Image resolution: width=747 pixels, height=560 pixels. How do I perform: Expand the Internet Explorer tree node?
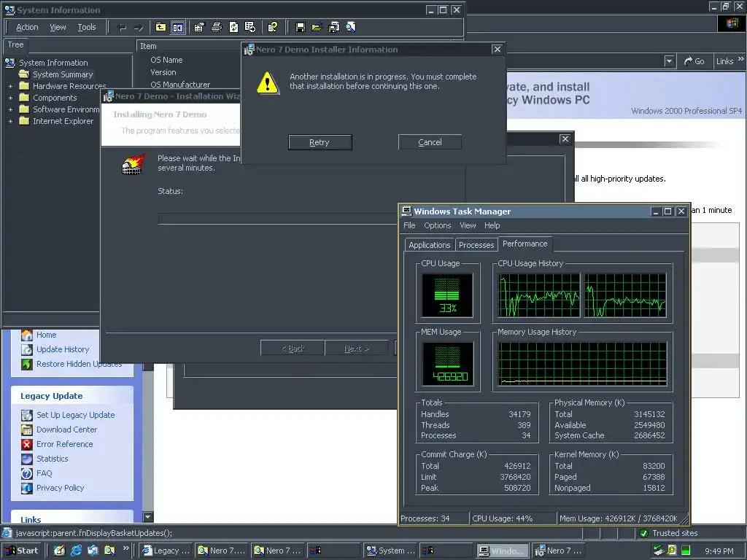(10, 121)
